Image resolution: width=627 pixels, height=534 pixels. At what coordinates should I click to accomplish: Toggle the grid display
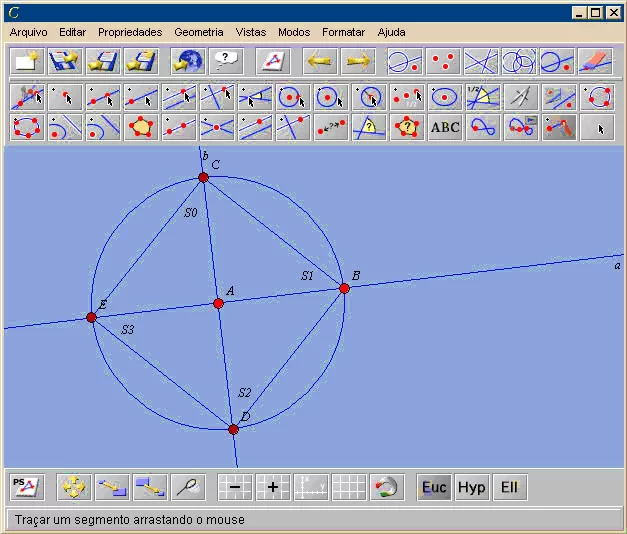click(x=349, y=487)
